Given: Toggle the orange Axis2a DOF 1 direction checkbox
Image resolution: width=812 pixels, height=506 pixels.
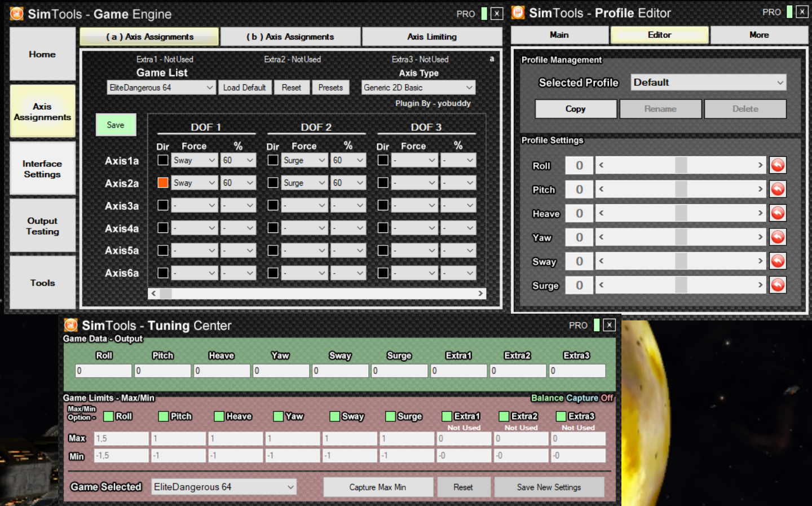Looking at the screenshot, I should 163,183.
